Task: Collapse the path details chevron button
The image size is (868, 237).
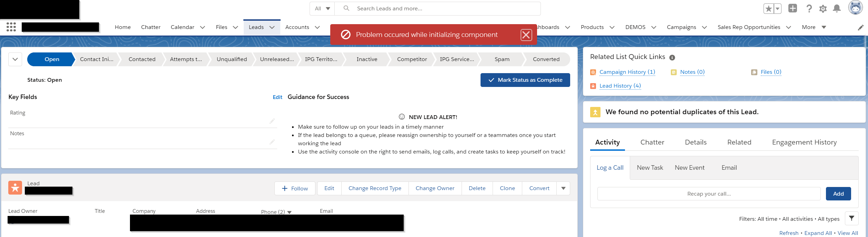Action: pyautogui.click(x=15, y=59)
